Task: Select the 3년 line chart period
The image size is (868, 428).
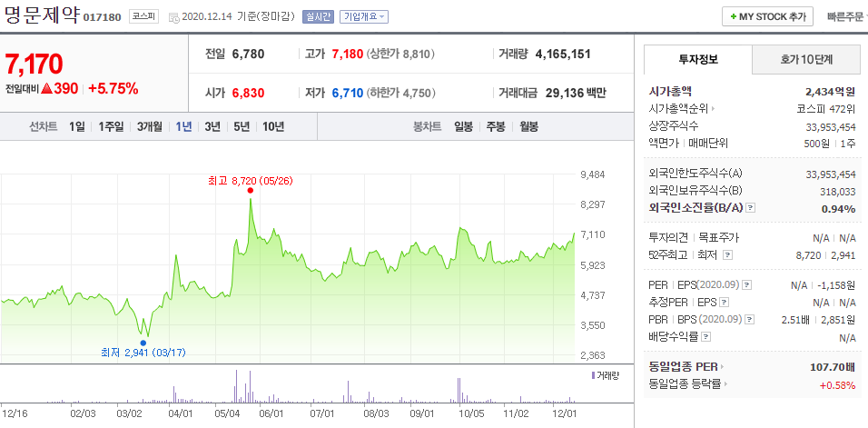Action: (x=212, y=127)
